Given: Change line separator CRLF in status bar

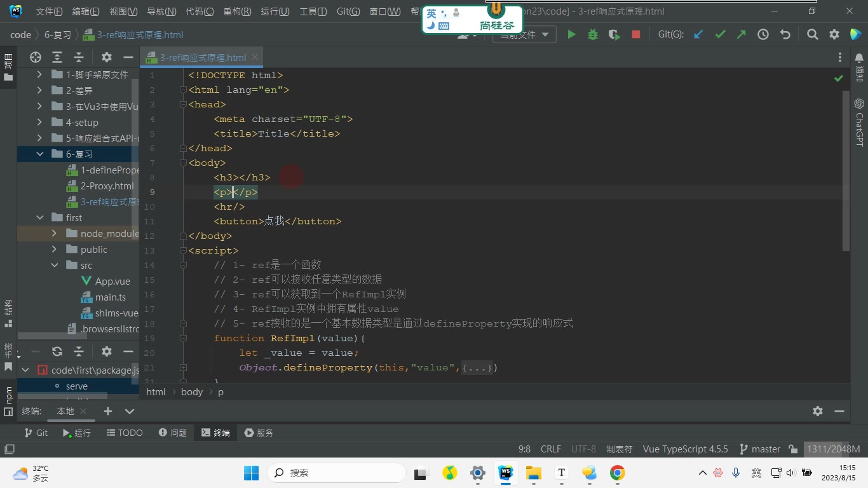Looking at the screenshot, I should pyautogui.click(x=551, y=449).
